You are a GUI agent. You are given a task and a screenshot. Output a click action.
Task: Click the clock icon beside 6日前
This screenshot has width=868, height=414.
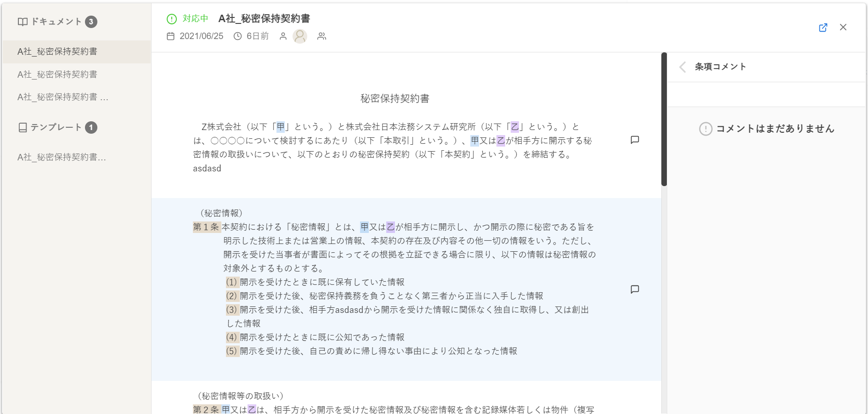(x=237, y=36)
